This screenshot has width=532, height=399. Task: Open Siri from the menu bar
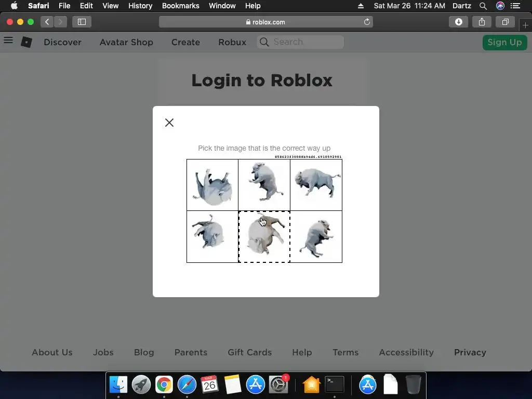(x=500, y=6)
